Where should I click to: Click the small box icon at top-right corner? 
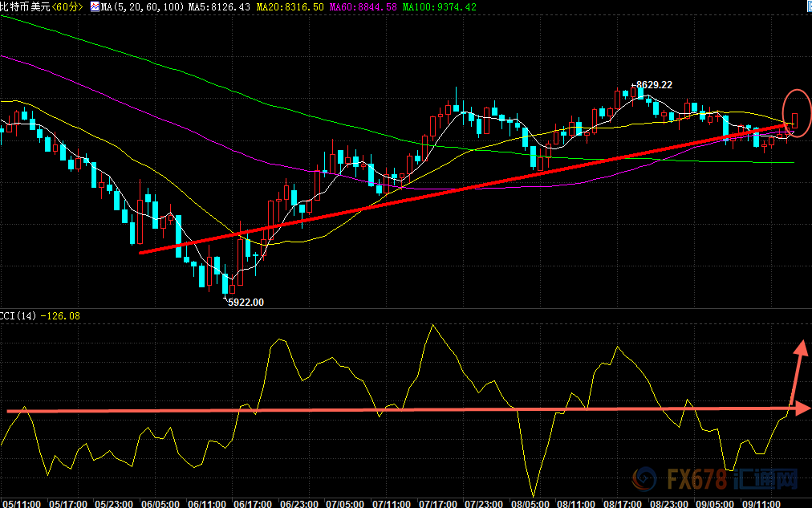coord(806,6)
